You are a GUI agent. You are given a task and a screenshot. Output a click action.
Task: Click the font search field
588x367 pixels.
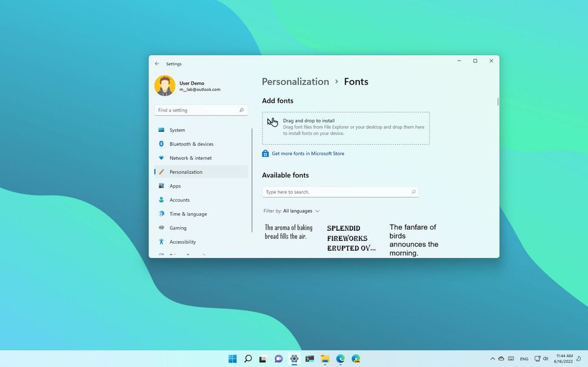tap(339, 191)
